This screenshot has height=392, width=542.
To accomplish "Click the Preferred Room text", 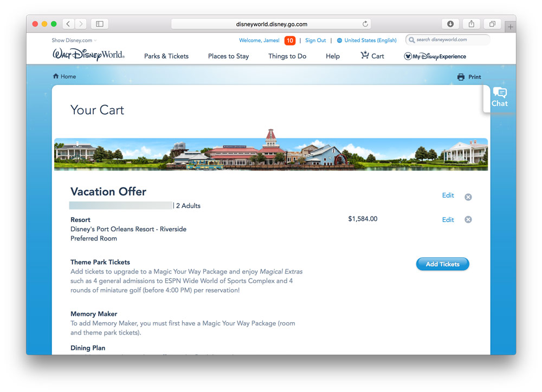I will click(94, 238).
